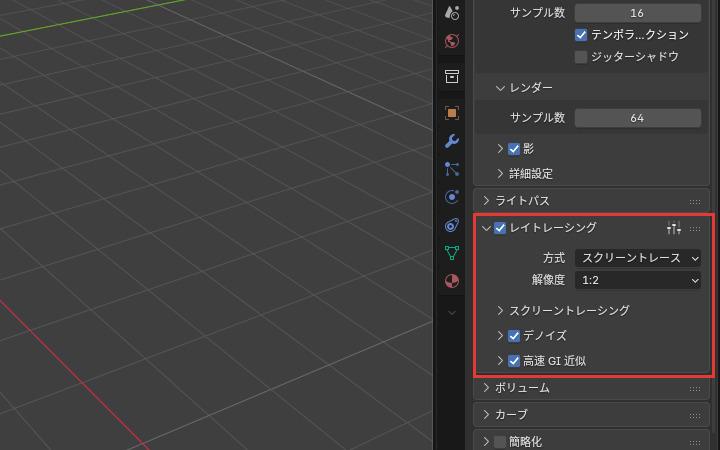The image size is (720, 450).
Task: Expand the 詳細設定 subpanel
Action: click(x=500, y=174)
